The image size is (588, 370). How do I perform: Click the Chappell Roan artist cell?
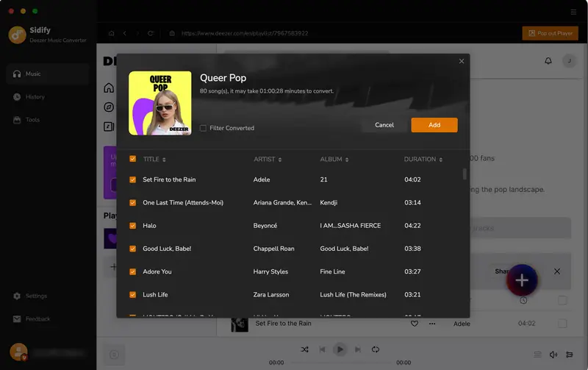tap(273, 249)
